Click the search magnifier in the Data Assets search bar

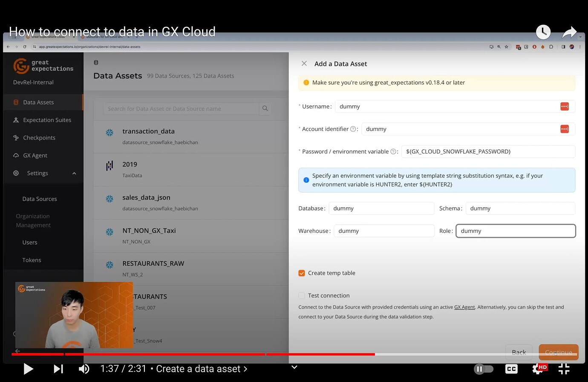265,108
